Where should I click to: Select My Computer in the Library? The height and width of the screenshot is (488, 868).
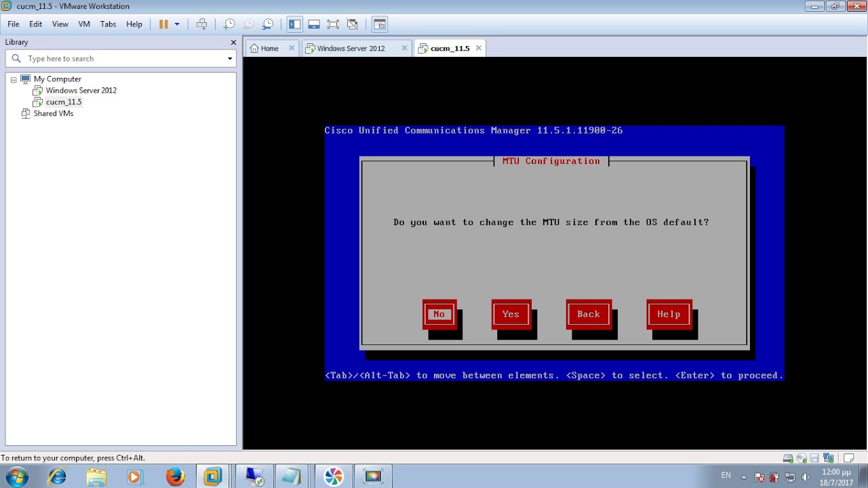coord(57,79)
